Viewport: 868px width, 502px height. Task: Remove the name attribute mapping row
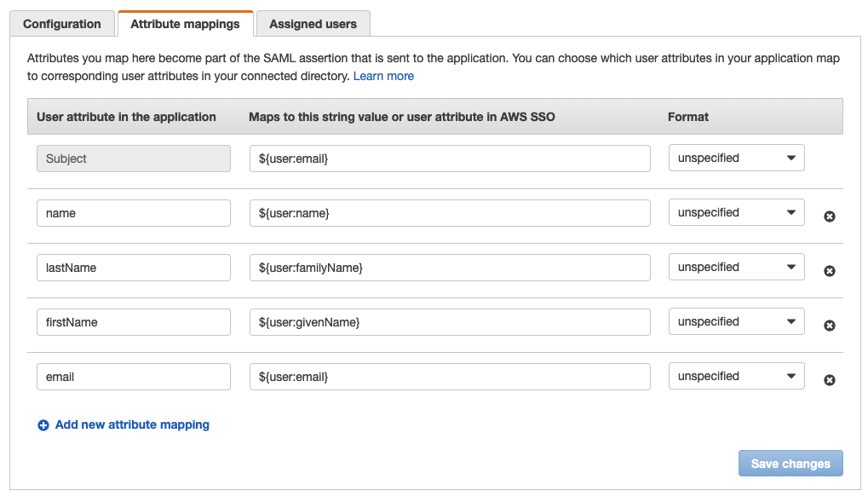[x=830, y=216]
